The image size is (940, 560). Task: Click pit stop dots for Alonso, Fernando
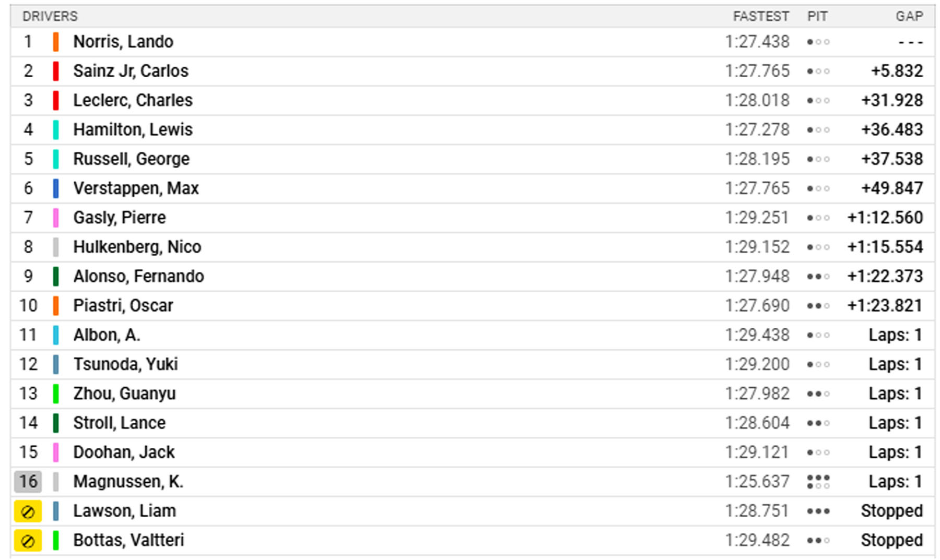(818, 277)
